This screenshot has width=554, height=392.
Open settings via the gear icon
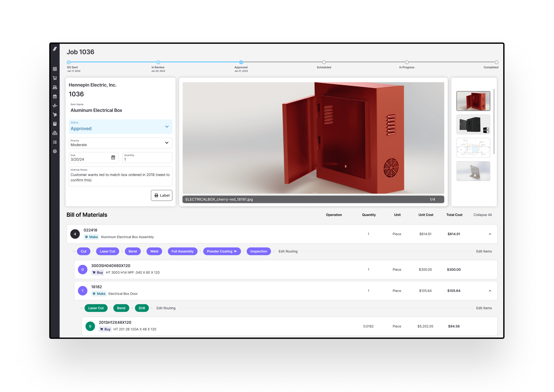click(55, 151)
